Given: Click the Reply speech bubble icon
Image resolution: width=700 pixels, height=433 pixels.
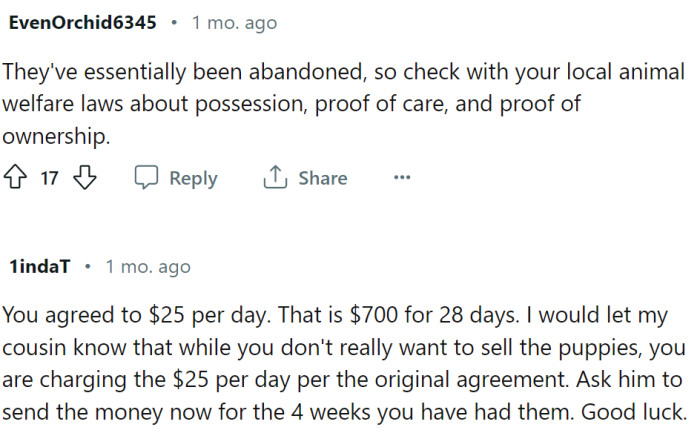Looking at the screenshot, I should pos(146,178).
